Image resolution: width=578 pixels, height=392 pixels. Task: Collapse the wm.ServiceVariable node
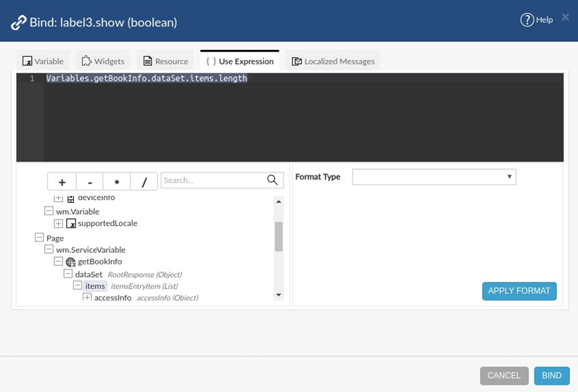[x=49, y=250]
